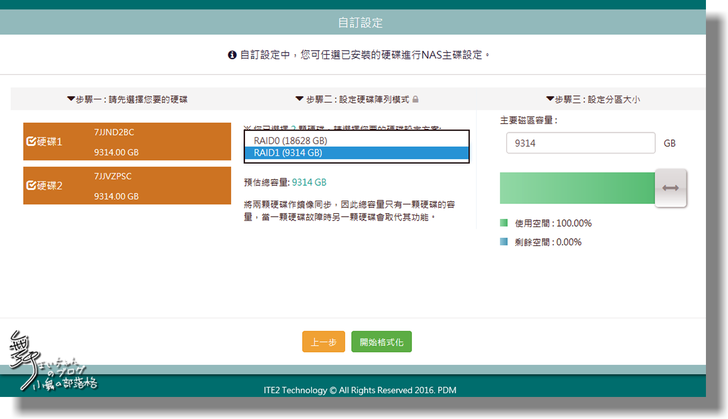Click 硬碟1 capacity 9314.00 GB
728x419 pixels.
click(x=116, y=152)
